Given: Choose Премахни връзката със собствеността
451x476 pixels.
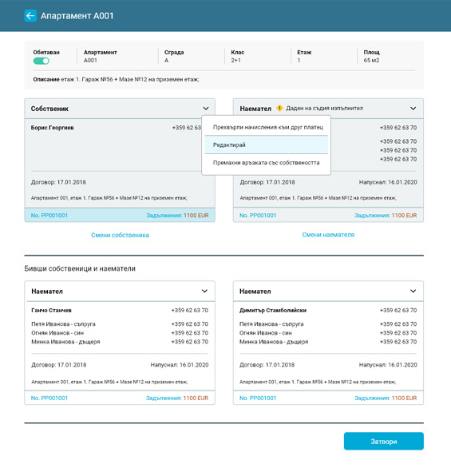Looking at the screenshot, I should click(x=267, y=163).
